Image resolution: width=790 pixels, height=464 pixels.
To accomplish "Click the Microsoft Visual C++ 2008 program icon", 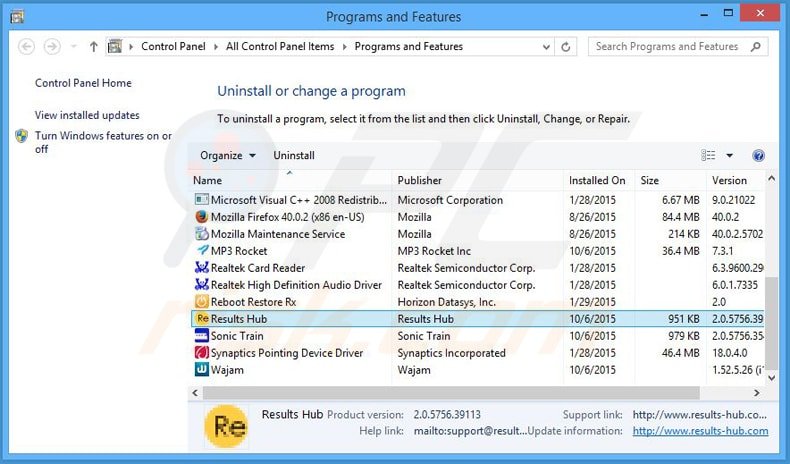I will (x=202, y=200).
